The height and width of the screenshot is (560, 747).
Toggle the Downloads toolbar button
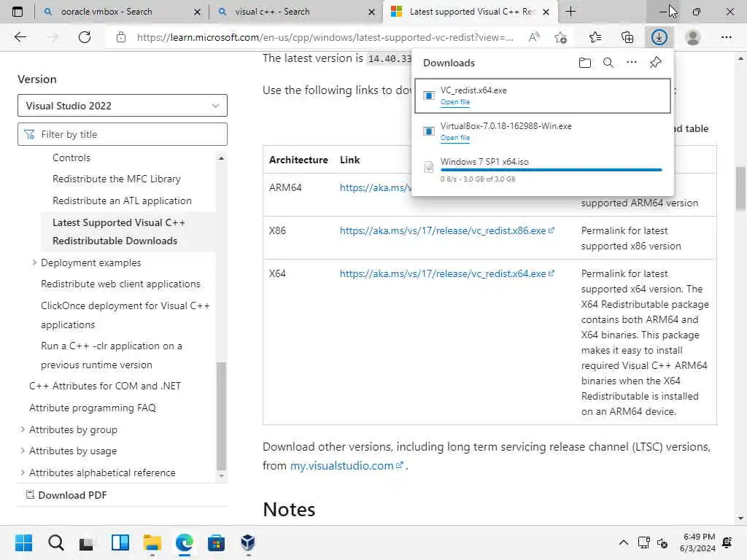click(659, 37)
